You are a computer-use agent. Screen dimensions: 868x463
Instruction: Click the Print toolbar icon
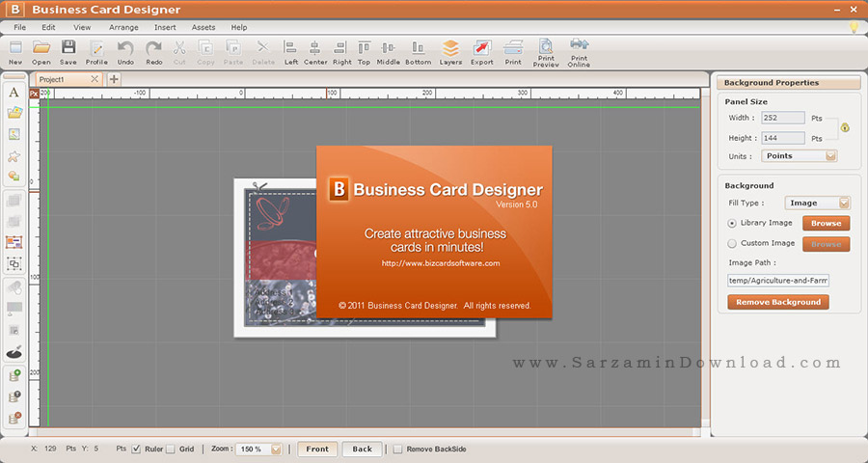click(513, 53)
